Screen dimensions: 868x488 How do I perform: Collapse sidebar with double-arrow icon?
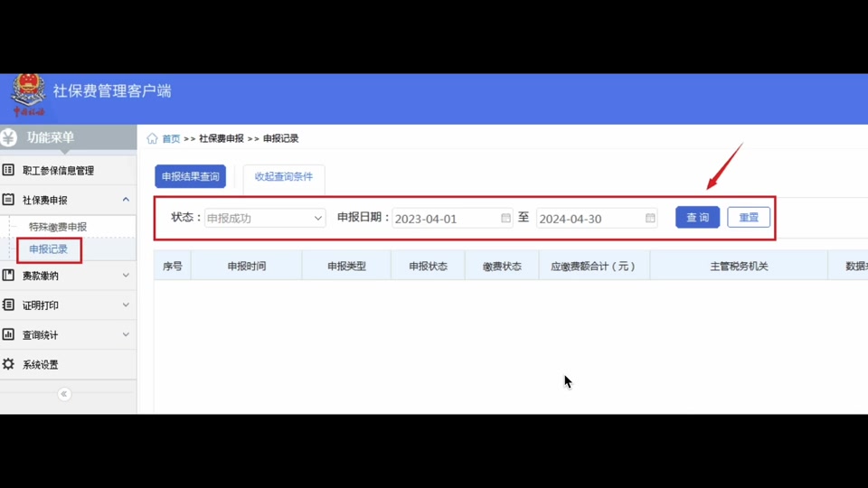point(64,394)
